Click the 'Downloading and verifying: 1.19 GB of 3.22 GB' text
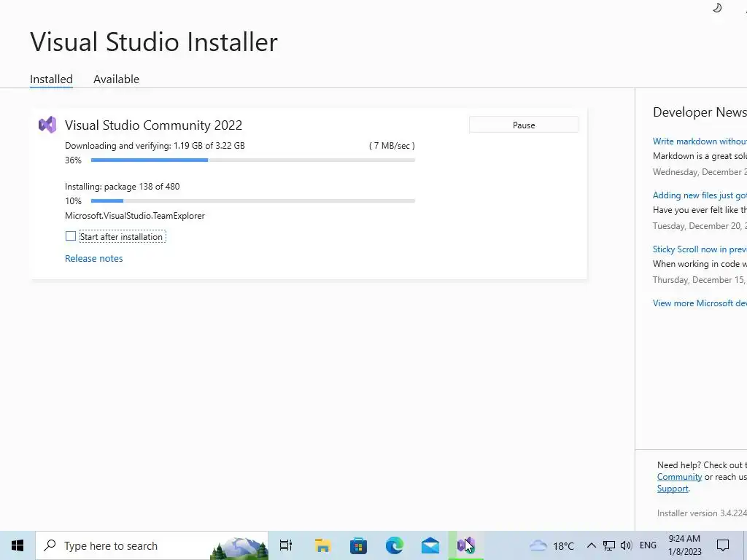Viewport: 747px width, 560px height. coord(155,146)
